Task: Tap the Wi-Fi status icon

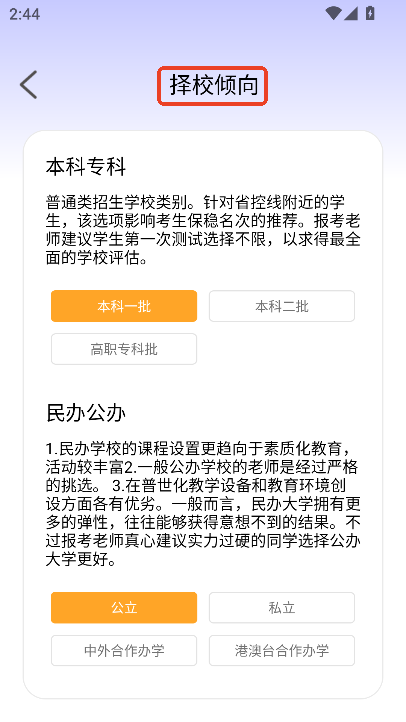Action: click(332, 14)
